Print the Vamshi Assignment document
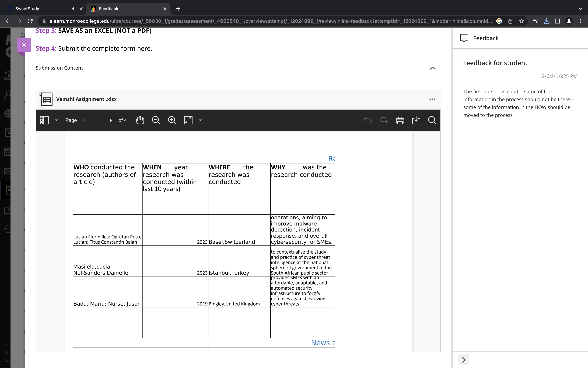This screenshot has width=588, height=368. point(400,120)
